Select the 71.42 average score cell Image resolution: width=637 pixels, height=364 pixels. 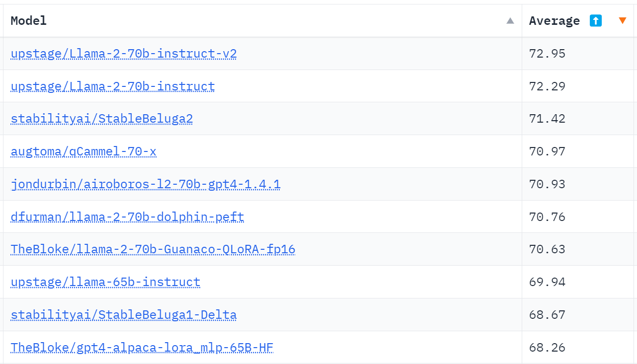click(x=547, y=119)
